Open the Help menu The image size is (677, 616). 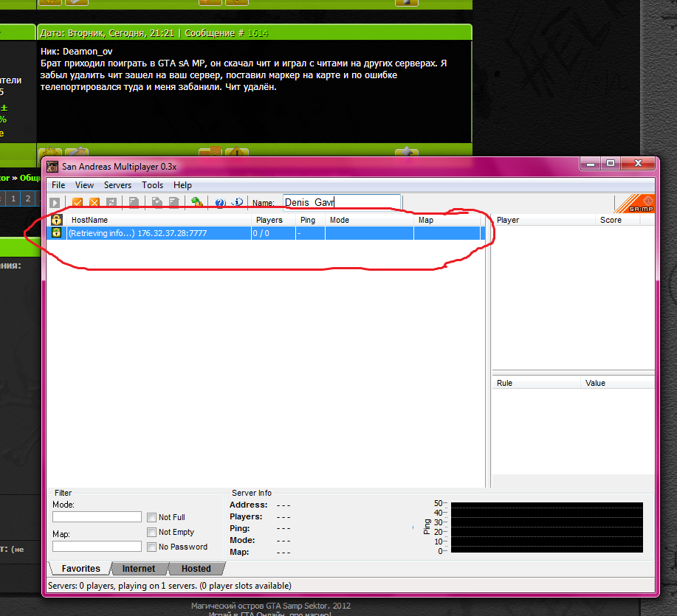pyautogui.click(x=182, y=185)
